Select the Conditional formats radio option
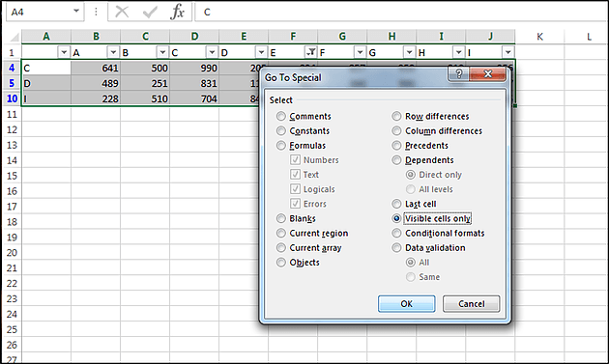The image size is (609, 364). pos(396,234)
